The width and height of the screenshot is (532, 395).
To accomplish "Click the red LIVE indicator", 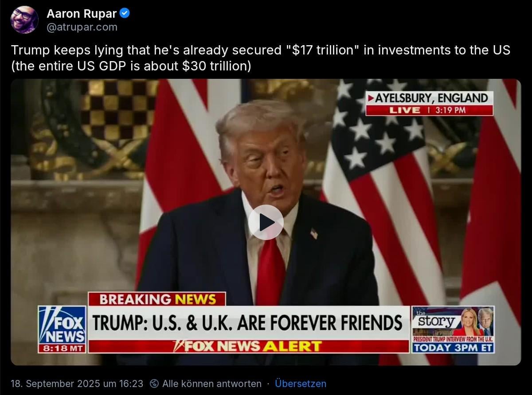I will click(405, 110).
